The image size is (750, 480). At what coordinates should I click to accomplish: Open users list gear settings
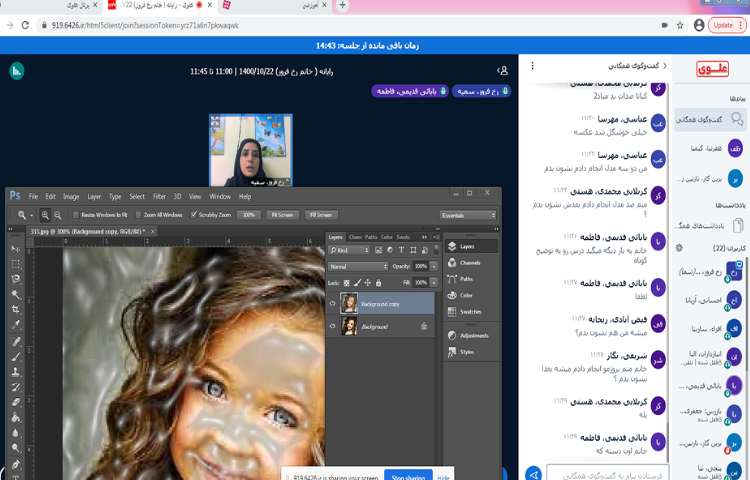pyautogui.click(x=679, y=248)
